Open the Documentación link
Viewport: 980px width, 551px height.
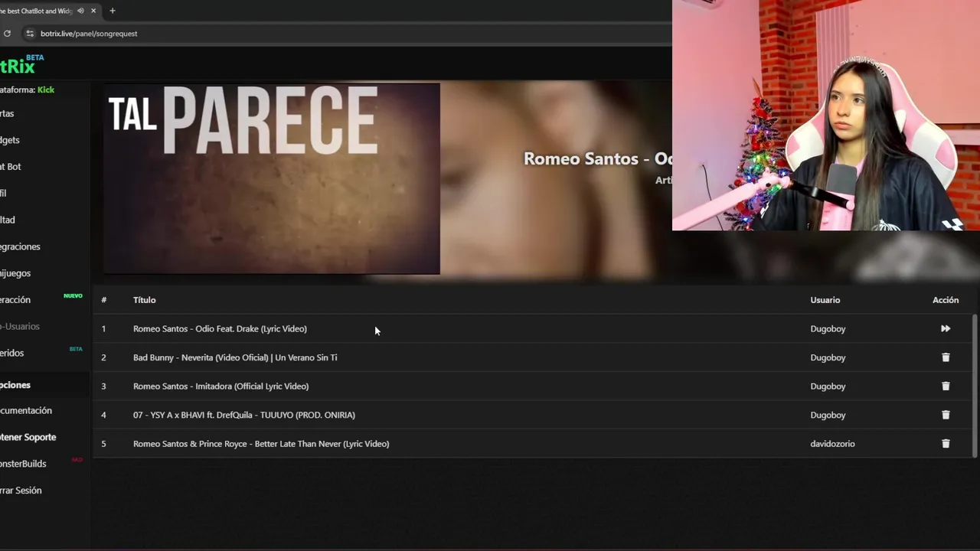coord(26,411)
